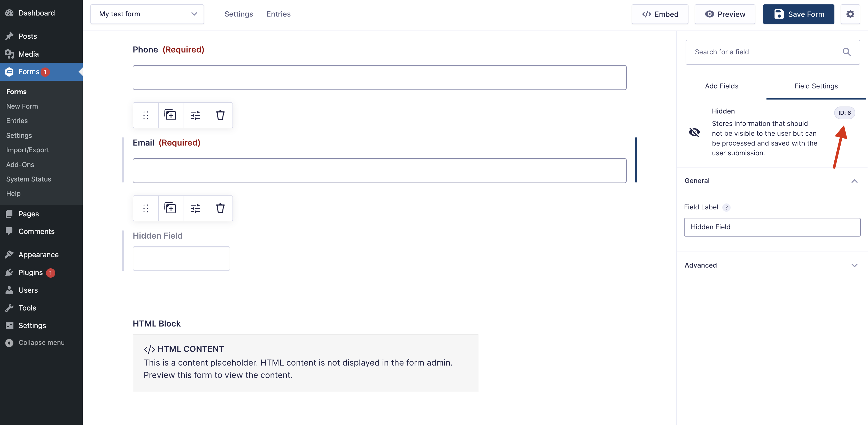Delete the Phone field with trash icon

[220, 115]
